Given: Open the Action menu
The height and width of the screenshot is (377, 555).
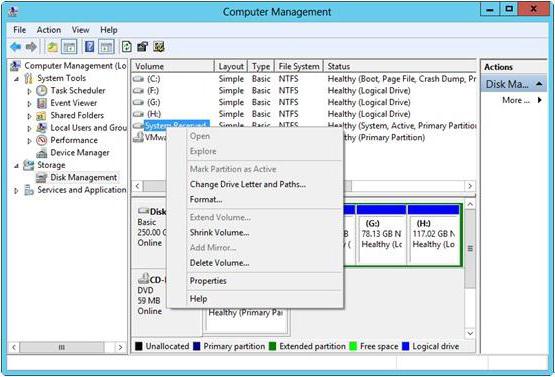Looking at the screenshot, I should 49,30.
